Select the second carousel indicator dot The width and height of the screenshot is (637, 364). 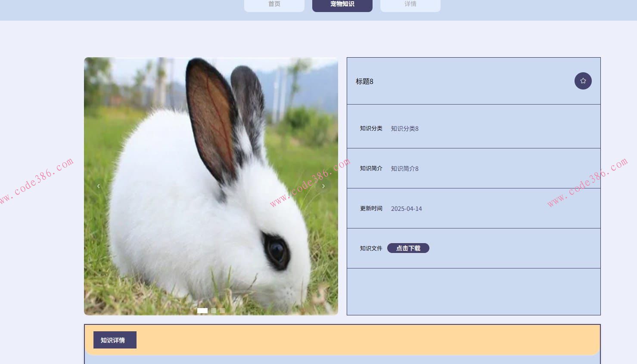click(x=214, y=311)
